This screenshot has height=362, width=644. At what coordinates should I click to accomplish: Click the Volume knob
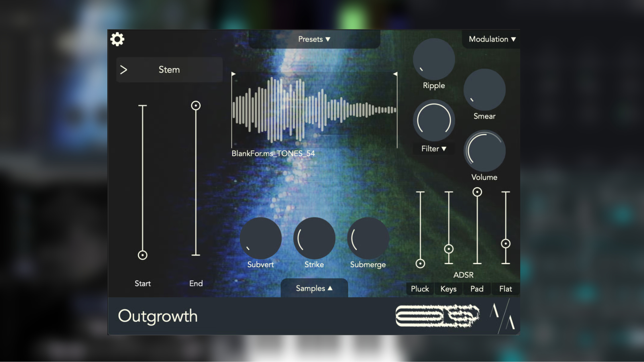tap(484, 151)
